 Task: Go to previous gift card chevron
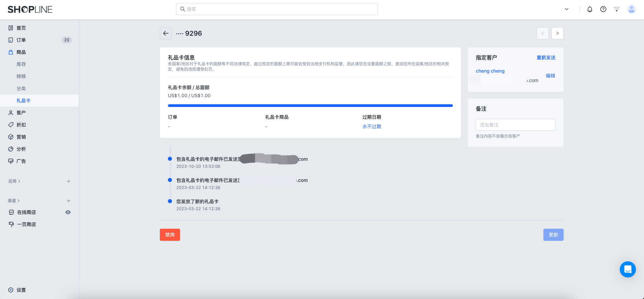(543, 33)
